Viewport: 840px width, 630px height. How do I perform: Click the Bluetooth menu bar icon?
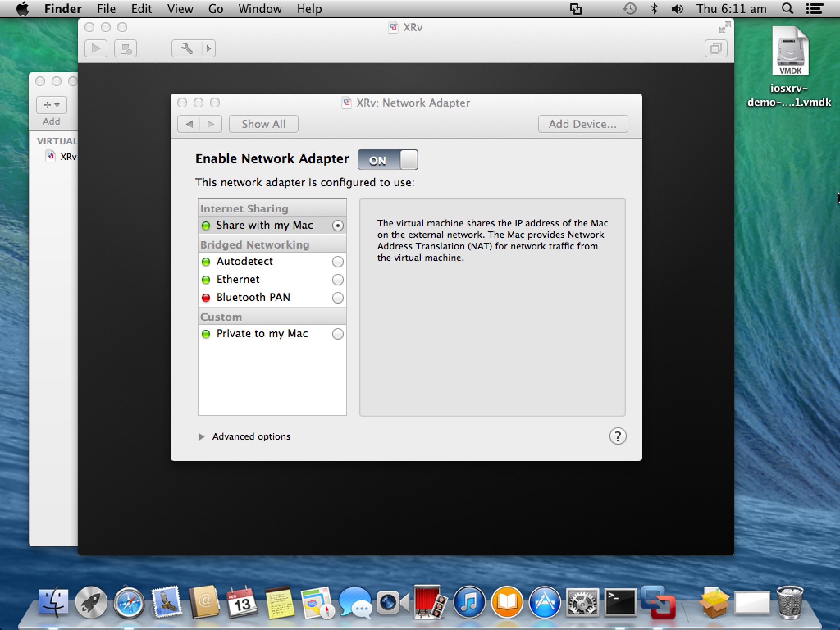pos(654,9)
